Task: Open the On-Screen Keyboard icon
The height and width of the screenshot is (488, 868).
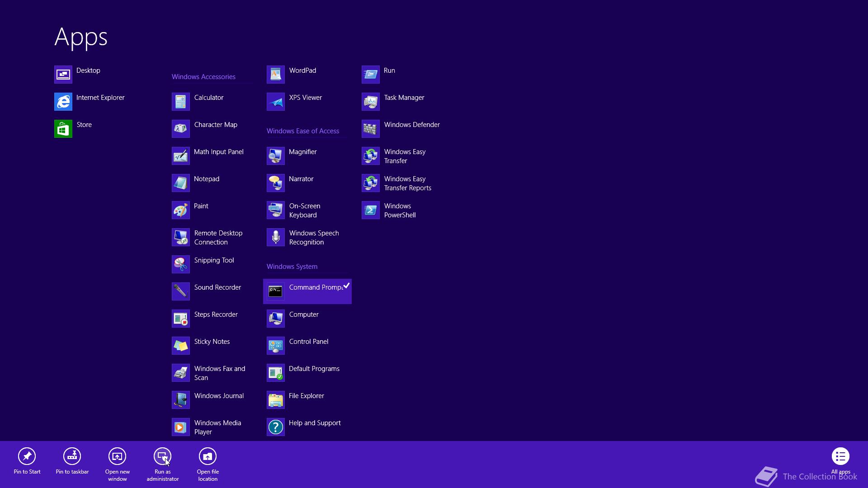Action: tap(276, 210)
